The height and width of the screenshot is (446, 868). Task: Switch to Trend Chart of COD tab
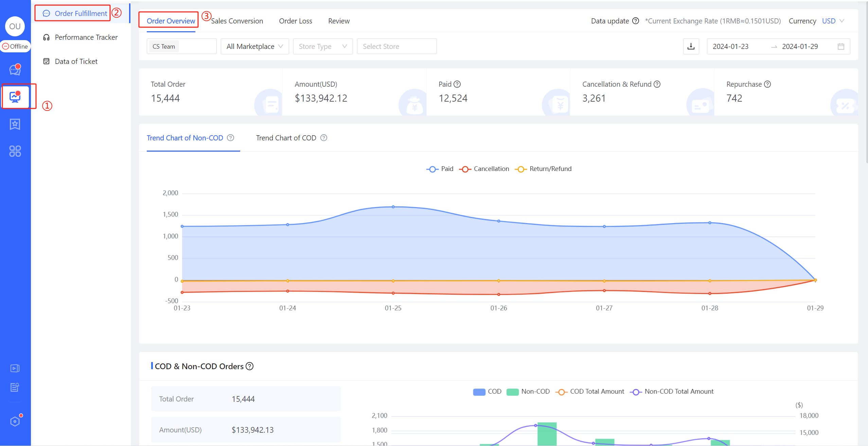pyautogui.click(x=286, y=138)
